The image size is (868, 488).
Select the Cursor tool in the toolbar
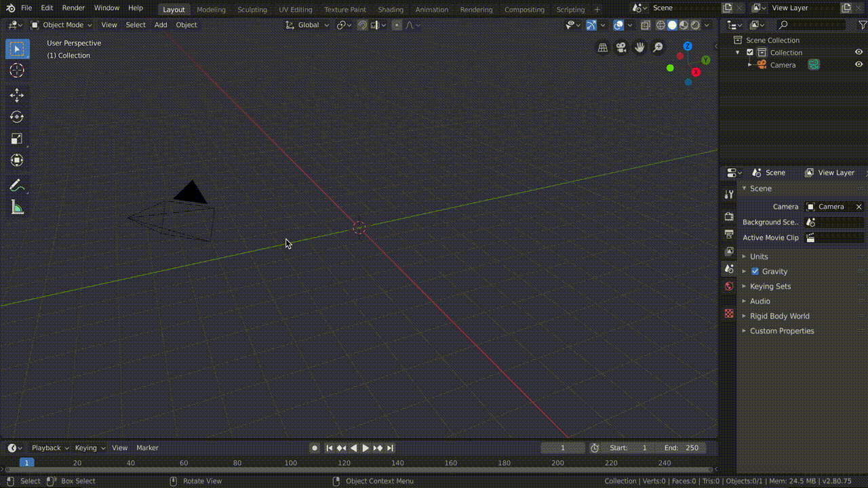pos(17,70)
